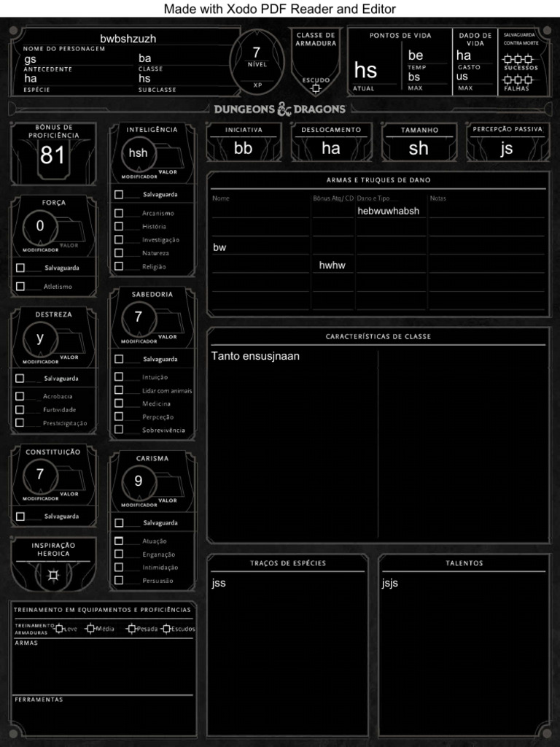Click the attack bonus entry 'hwhw'
The image size is (560, 747).
[332, 266]
